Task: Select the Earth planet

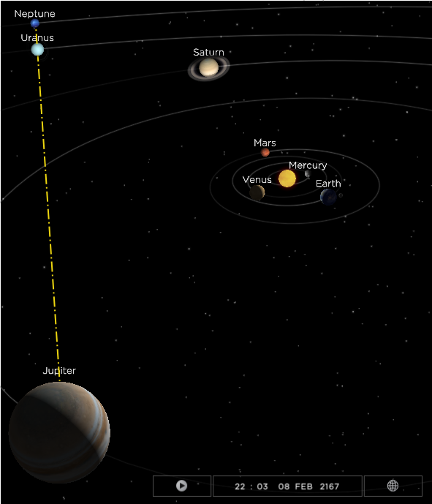Action: coord(328,197)
